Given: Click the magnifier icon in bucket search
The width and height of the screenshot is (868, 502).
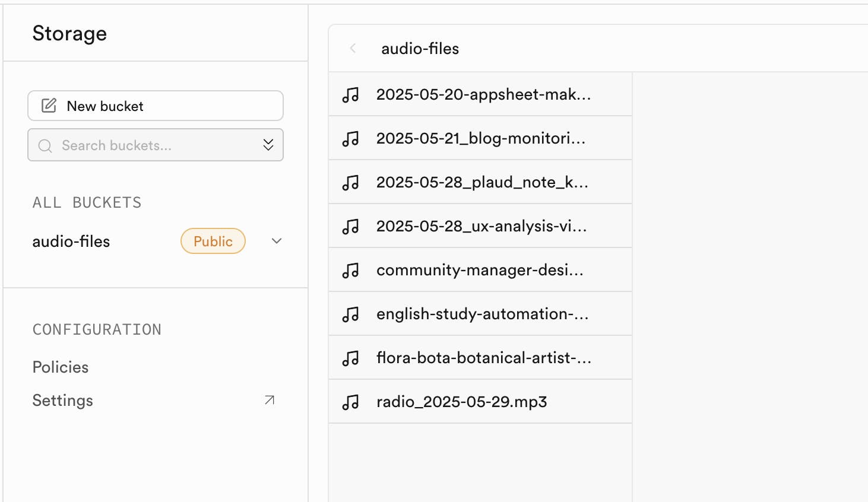Looking at the screenshot, I should click(x=45, y=145).
